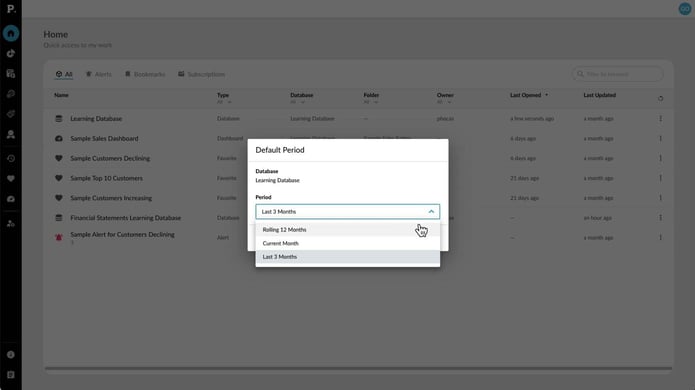This screenshot has width=695, height=390.
Task: Open Learning Database row
Action: [96, 119]
